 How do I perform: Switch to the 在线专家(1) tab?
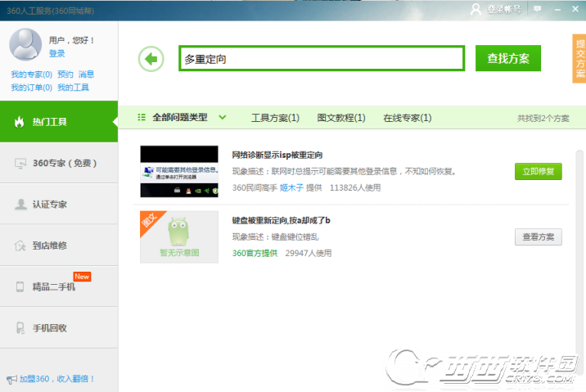[x=408, y=118]
